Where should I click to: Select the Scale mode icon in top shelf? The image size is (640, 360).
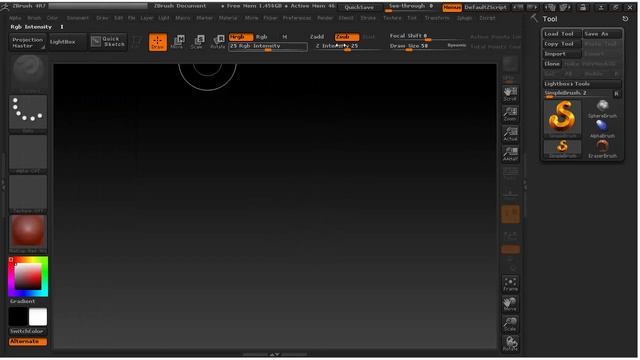(198, 42)
